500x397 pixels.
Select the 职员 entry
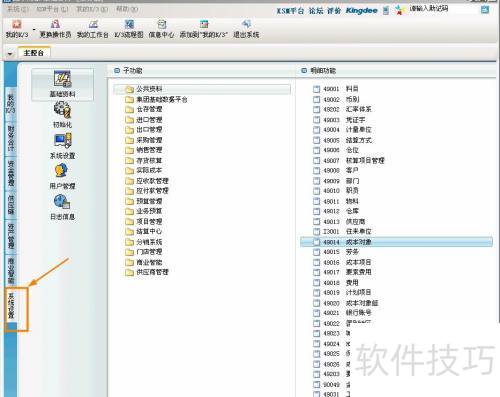pyautogui.click(x=336, y=191)
